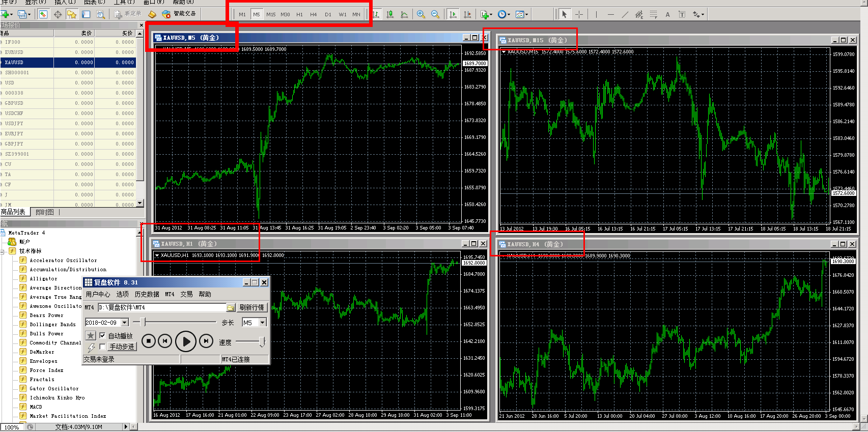Screen dimensions: 868x432
Task: Collapse the 技术指标 tree node
Action: coord(3,251)
